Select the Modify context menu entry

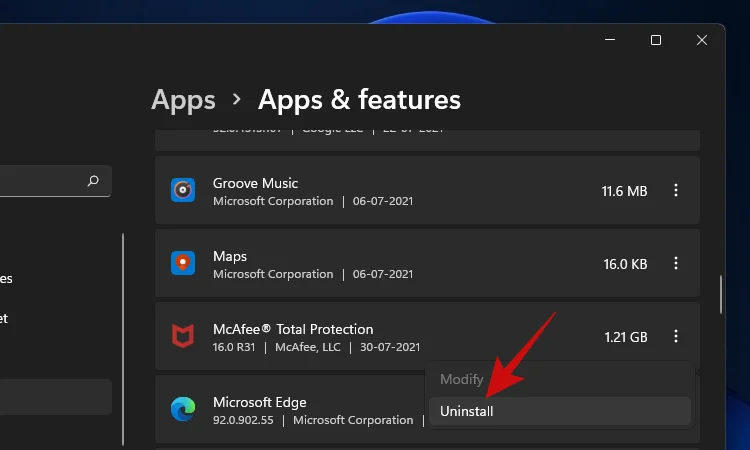[x=462, y=379]
